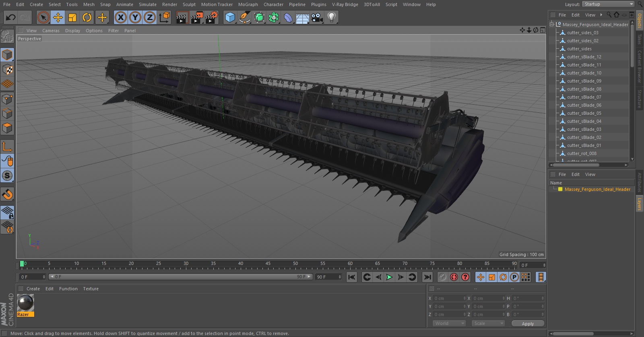644x337 pixels.
Task: Switch the coordinate system icon
Action: [165, 17]
